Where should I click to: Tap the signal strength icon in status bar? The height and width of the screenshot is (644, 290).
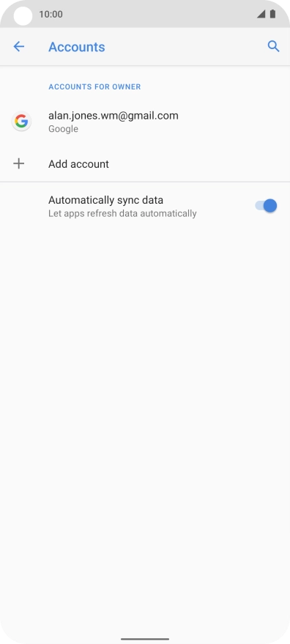click(x=261, y=14)
